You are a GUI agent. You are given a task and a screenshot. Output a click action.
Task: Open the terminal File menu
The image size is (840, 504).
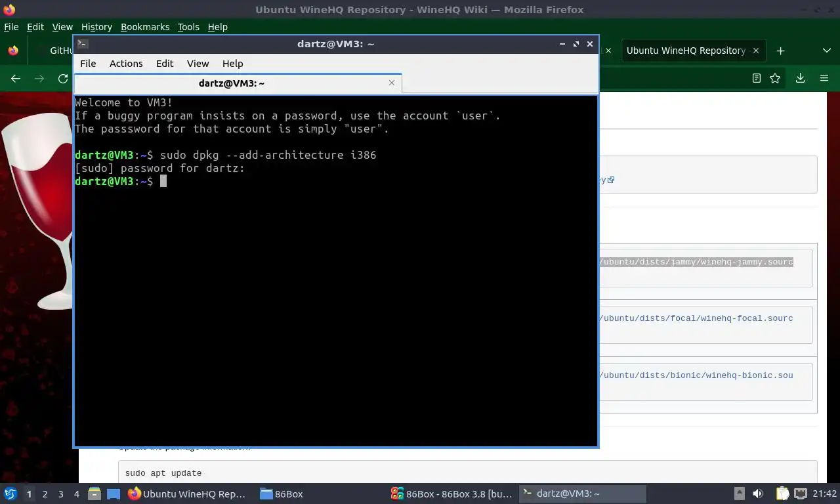click(x=88, y=64)
